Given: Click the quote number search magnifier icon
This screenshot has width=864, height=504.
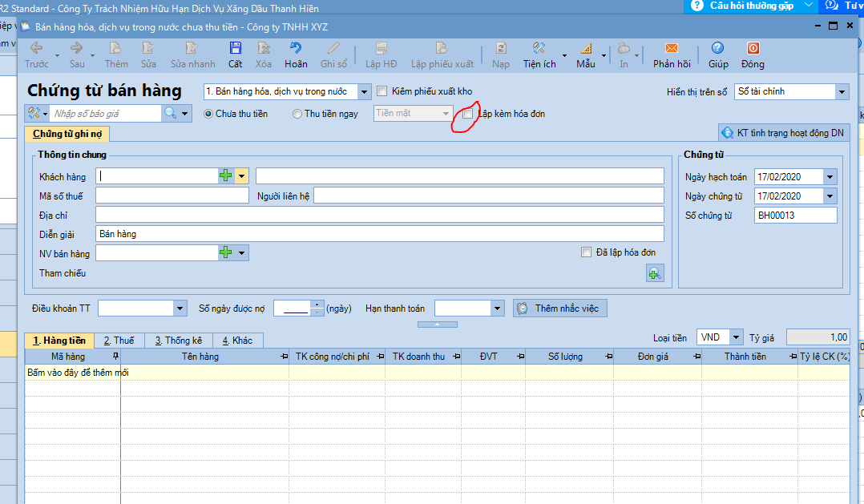Looking at the screenshot, I should [x=171, y=114].
